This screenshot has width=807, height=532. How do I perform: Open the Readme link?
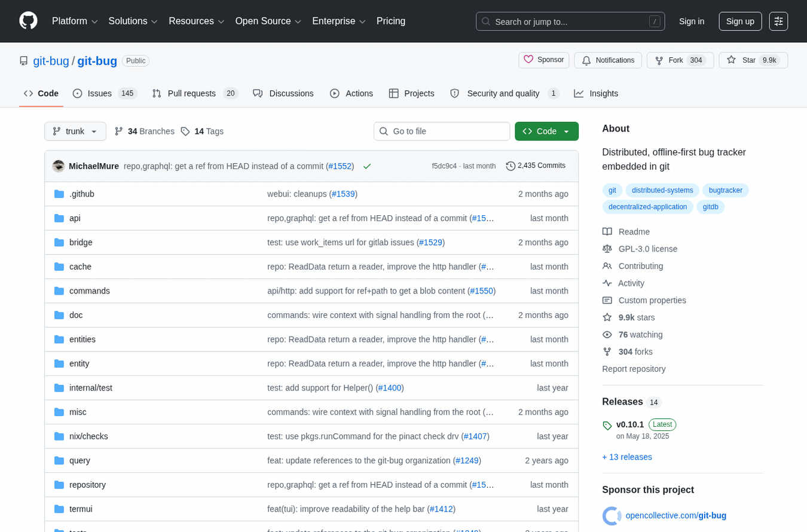click(626, 231)
